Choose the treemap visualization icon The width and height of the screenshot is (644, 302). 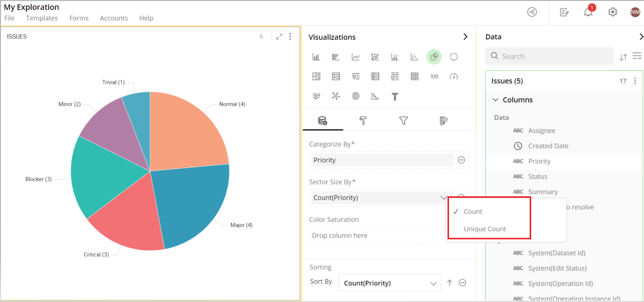pos(316,76)
